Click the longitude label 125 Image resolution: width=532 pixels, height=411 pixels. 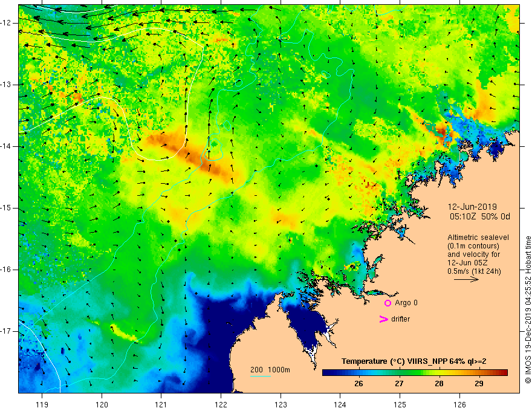[400, 404]
